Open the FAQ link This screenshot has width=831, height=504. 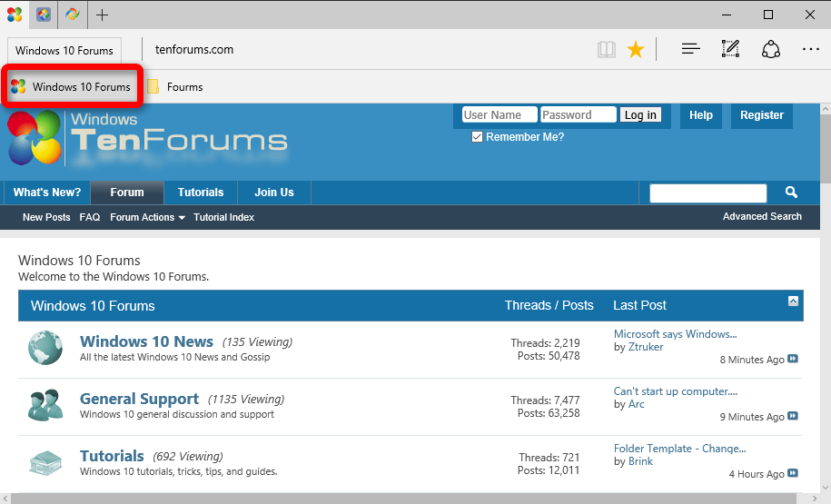[x=90, y=217]
